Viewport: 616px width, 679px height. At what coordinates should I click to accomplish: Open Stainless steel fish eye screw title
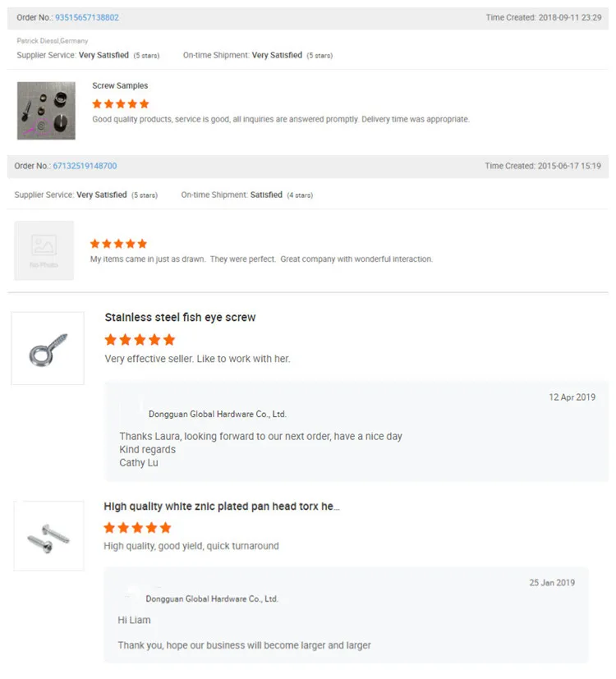pos(180,318)
